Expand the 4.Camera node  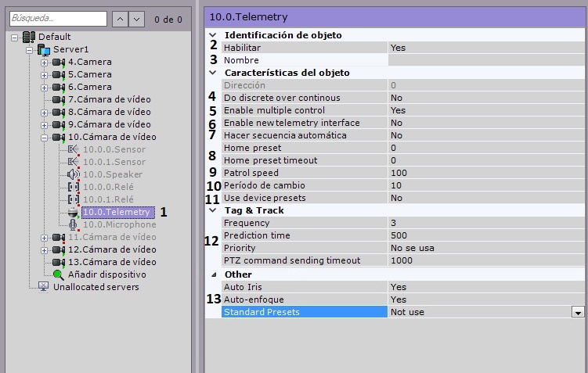point(45,63)
